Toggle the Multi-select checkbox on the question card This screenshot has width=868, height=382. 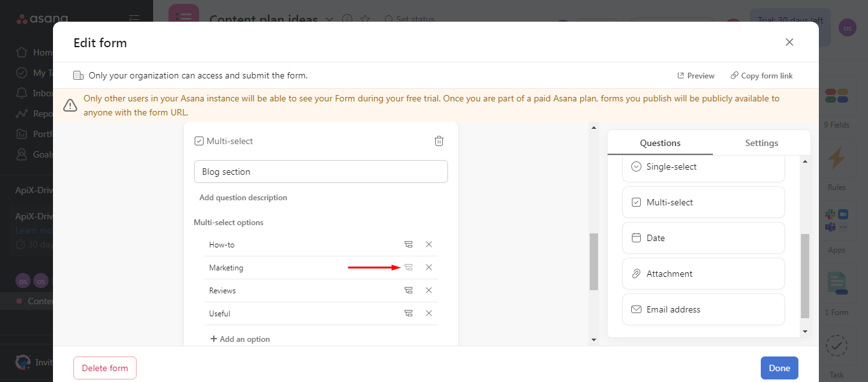198,140
